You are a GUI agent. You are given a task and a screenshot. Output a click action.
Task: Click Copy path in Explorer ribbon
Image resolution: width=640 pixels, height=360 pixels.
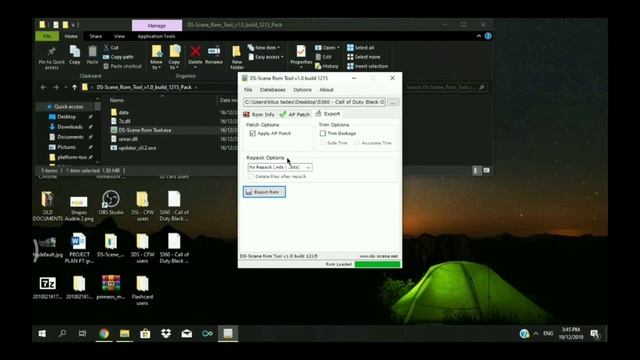tap(118, 57)
